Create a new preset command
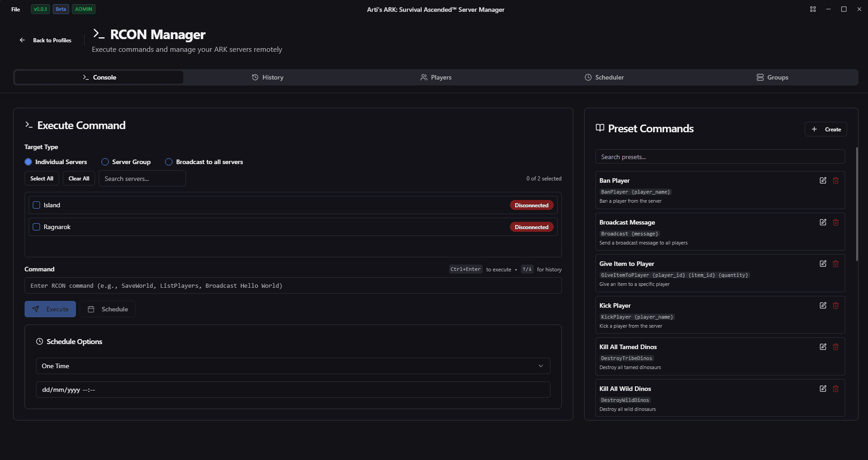 825,129
